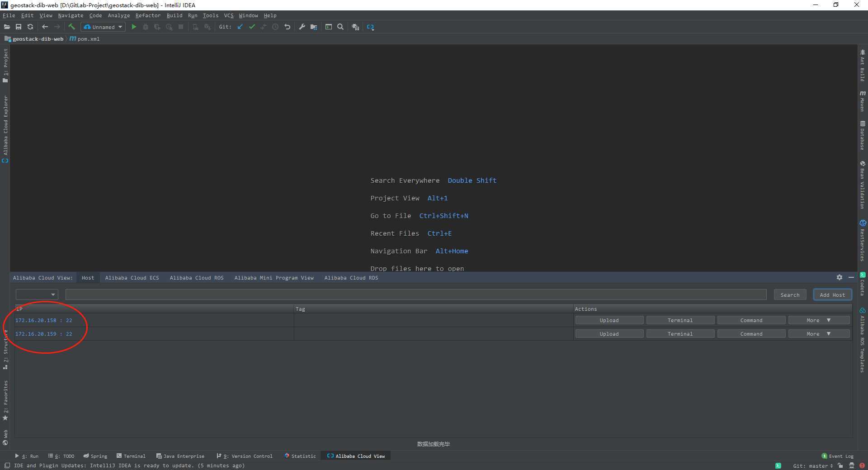The image size is (868, 470).
Task: Build project with the green hammer icon
Action: pyautogui.click(x=71, y=27)
